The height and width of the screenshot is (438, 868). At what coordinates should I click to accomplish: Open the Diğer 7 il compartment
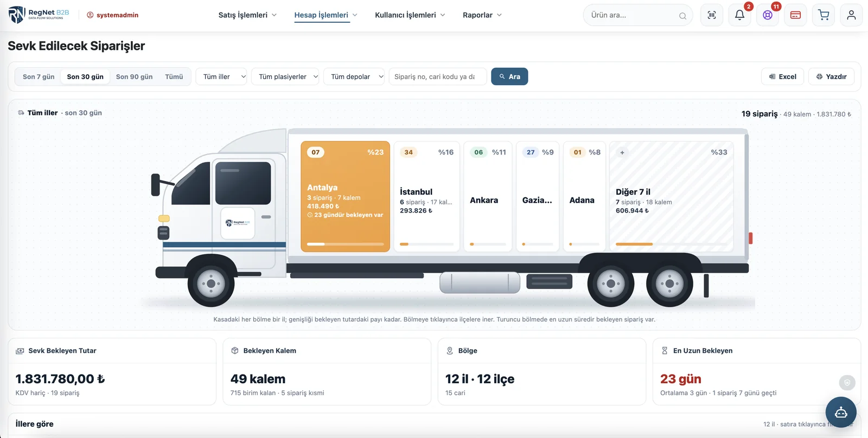[672, 197]
